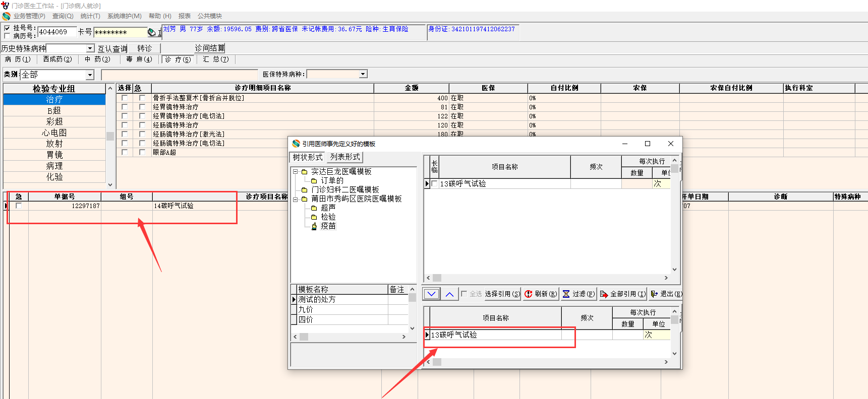868x399 pixels.
Task: Select 胃镜 in the 检验专业组 list
Action: coord(54,155)
